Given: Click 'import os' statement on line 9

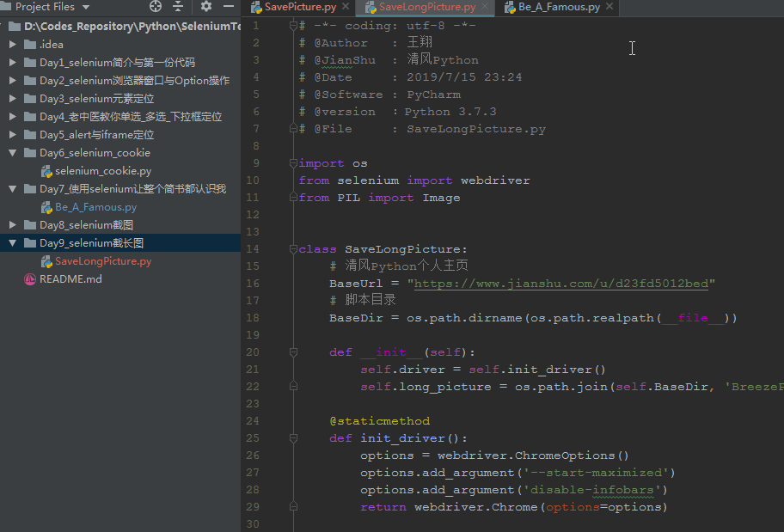Looking at the screenshot, I should pyautogui.click(x=333, y=163).
